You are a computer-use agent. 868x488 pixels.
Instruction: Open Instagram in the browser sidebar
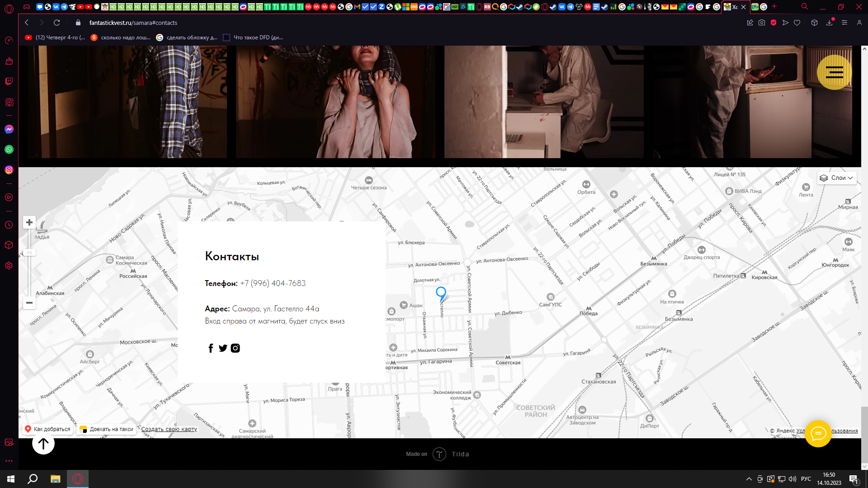pos(9,170)
